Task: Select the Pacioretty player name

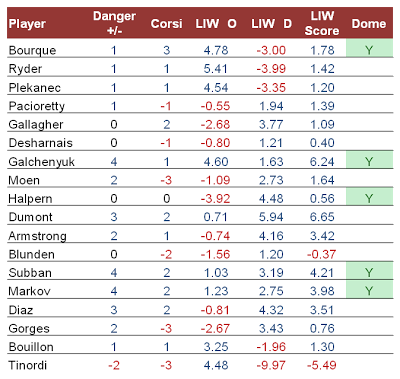Action: click(x=37, y=106)
